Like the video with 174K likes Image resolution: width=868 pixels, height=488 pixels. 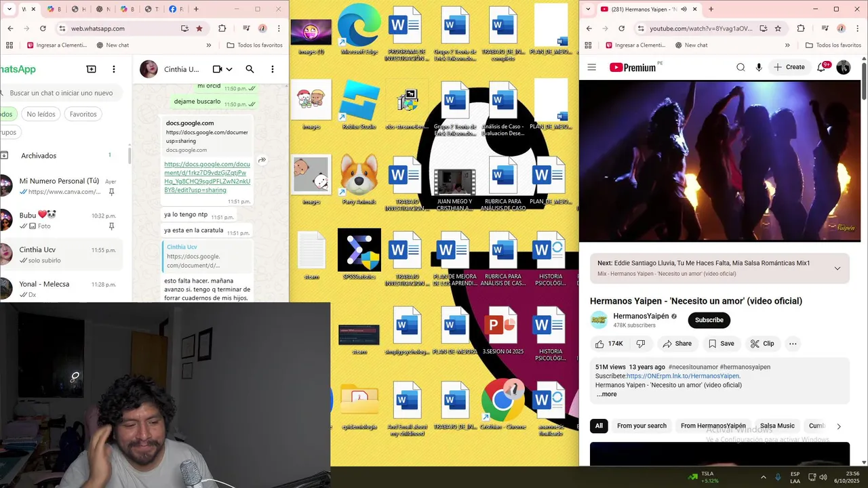tap(609, 344)
